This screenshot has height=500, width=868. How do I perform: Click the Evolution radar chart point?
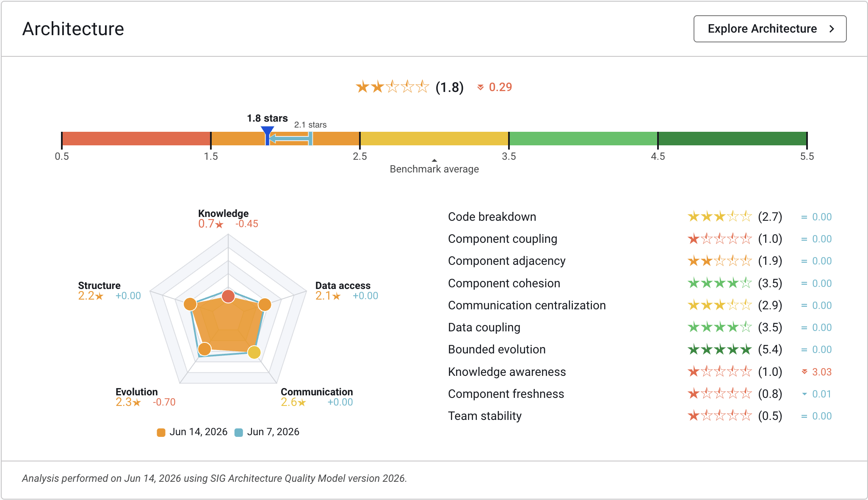tap(205, 349)
